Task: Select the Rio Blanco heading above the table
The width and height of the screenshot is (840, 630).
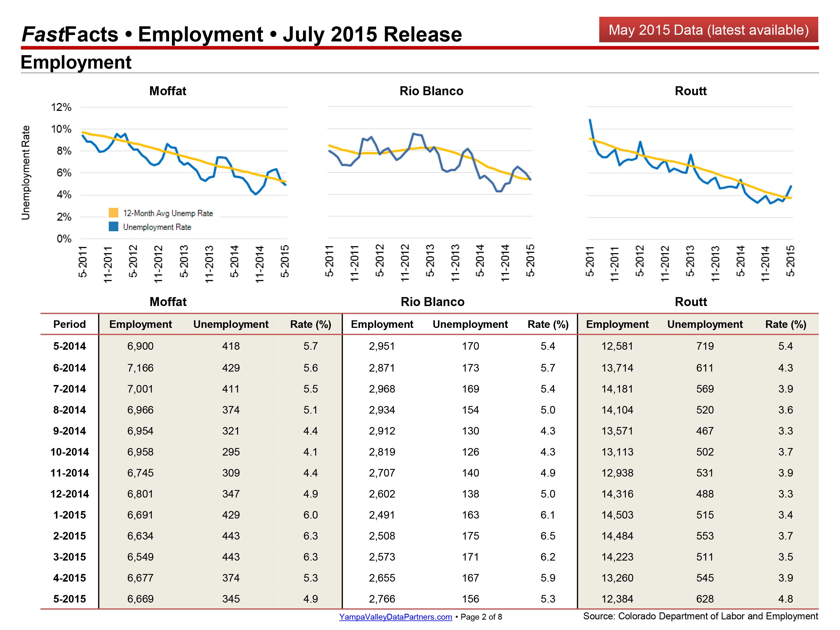Action: [x=433, y=302]
